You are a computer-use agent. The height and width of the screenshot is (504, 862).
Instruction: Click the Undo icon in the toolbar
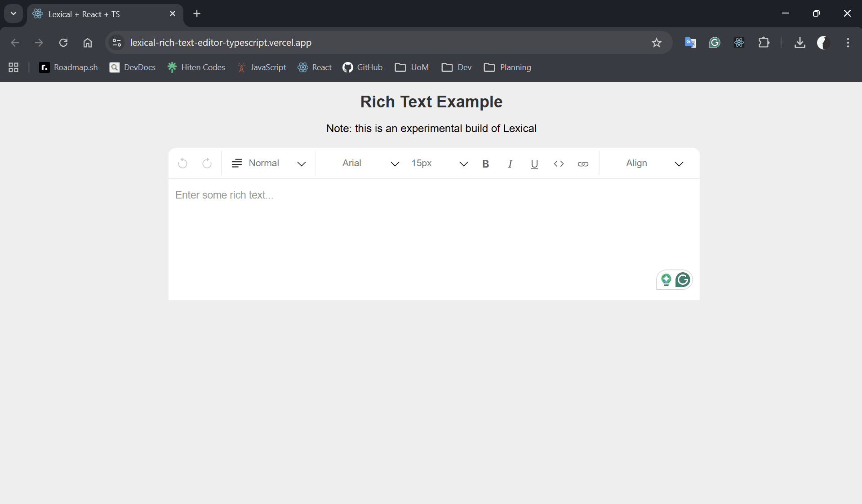[182, 164]
